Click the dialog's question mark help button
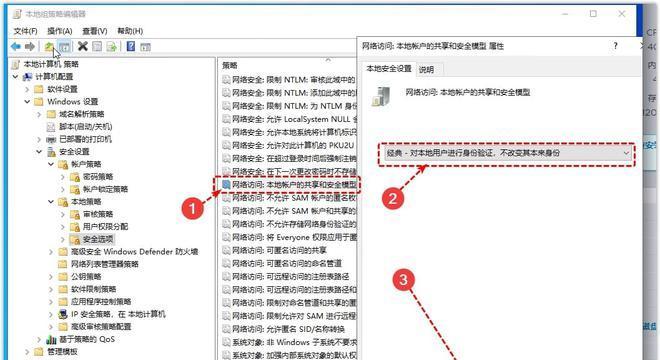Viewport: 660px width, 360px height. click(x=615, y=46)
